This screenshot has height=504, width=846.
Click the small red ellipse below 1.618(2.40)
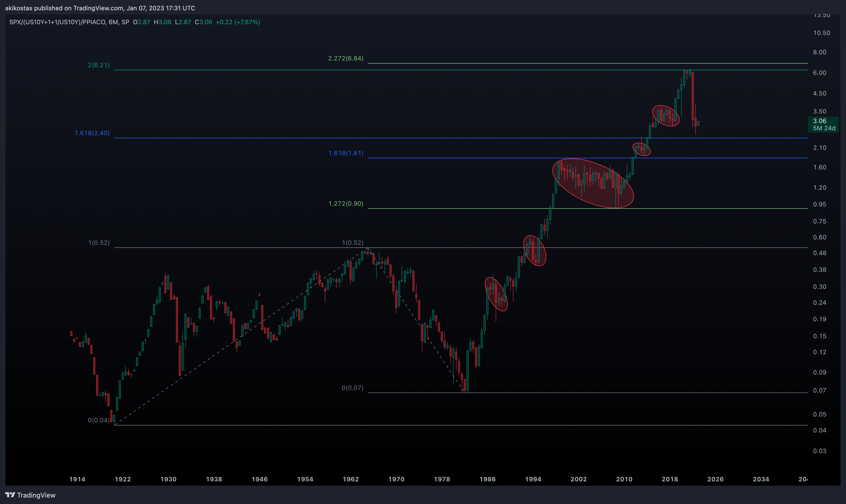click(641, 149)
